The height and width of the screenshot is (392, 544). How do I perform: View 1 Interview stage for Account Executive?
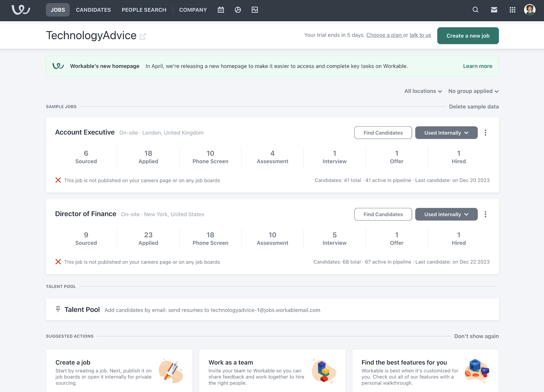tap(335, 157)
